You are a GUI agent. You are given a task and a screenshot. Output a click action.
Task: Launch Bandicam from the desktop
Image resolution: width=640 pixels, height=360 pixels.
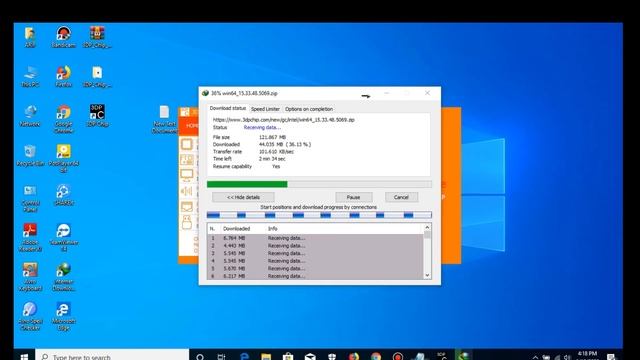[63, 37]
